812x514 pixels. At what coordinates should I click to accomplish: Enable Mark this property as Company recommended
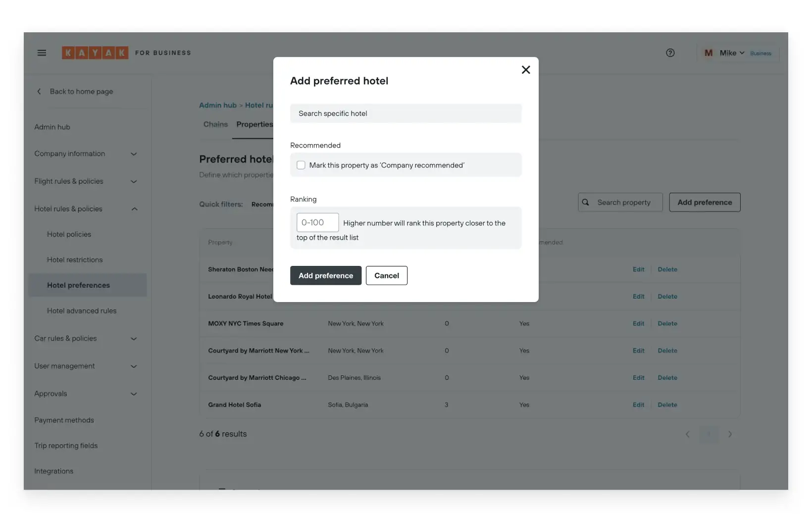[301, 165]
